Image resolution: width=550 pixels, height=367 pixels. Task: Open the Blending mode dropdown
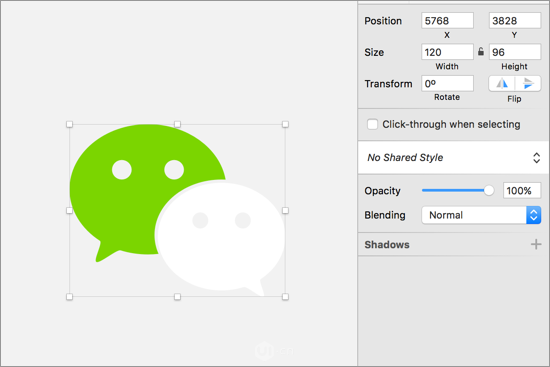(x=481, y=215)
